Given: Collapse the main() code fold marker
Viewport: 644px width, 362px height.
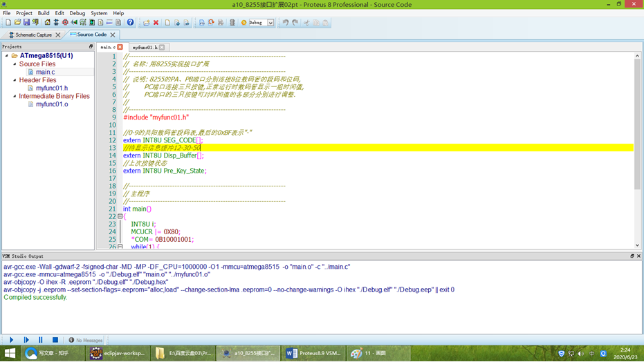Looking at the screenshot, I should click(x=120, y=216).
